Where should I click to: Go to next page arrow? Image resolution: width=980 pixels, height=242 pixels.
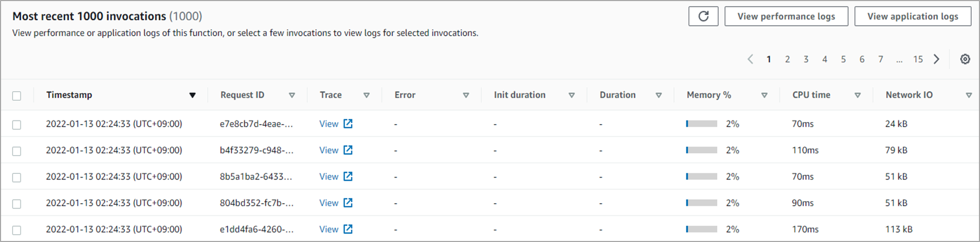click(936, 59)
